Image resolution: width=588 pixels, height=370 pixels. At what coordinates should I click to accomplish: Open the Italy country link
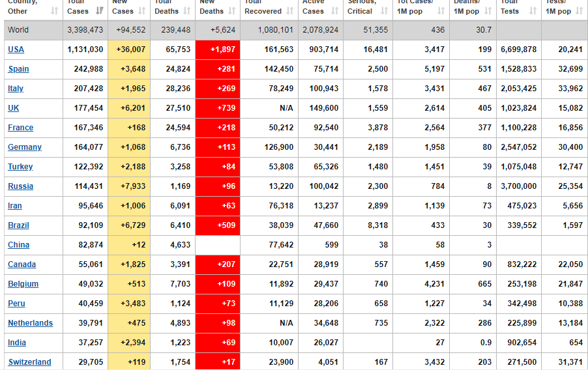coord(16,89)
